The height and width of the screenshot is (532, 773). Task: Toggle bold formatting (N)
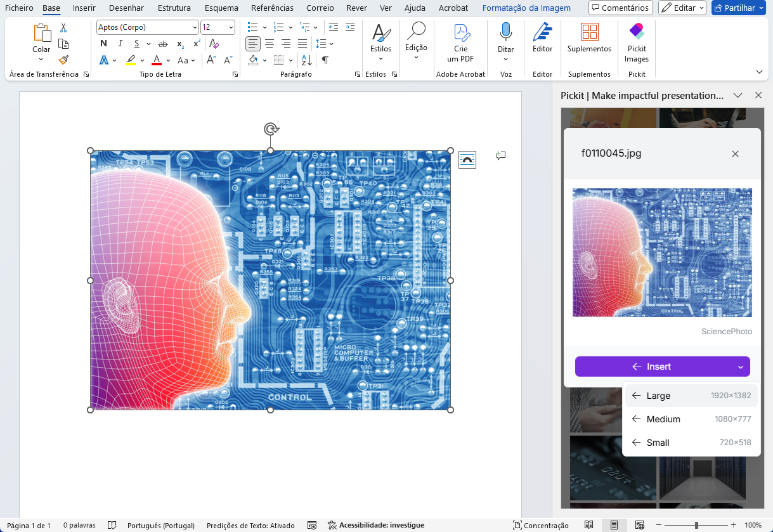pyautogui.click(x=104, y=44)
